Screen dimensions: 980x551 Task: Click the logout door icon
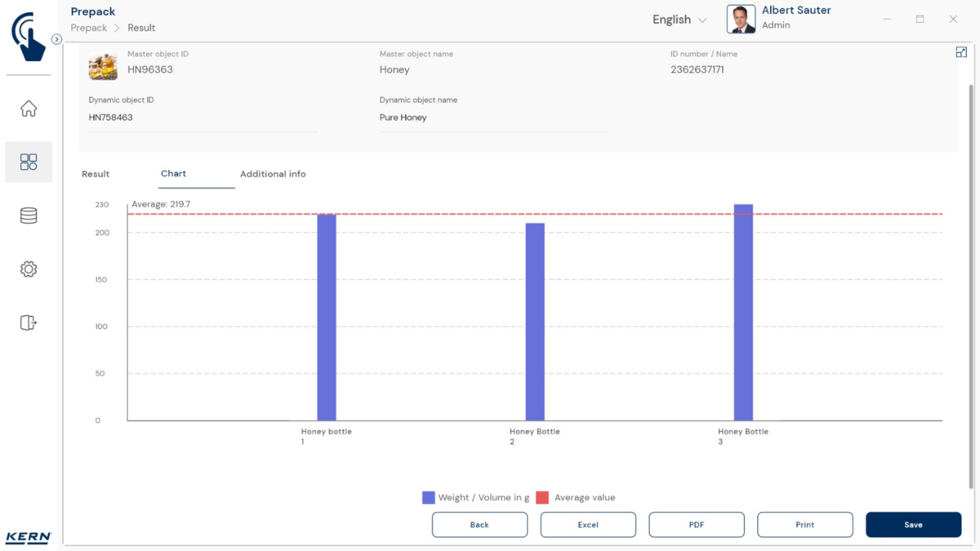(29, 322)
